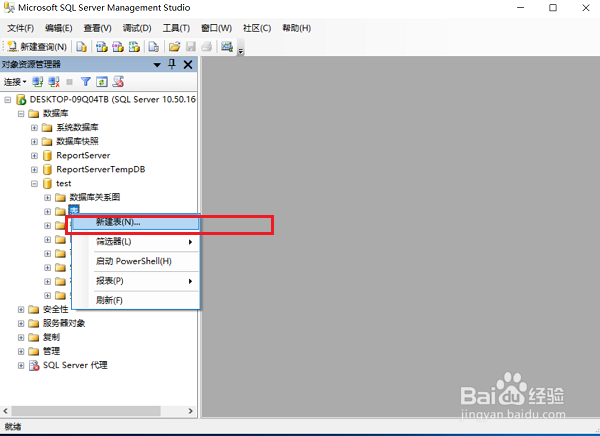Expand the 复制 folder
Viewport: 600px width, 436px height.
coord(21,338)
